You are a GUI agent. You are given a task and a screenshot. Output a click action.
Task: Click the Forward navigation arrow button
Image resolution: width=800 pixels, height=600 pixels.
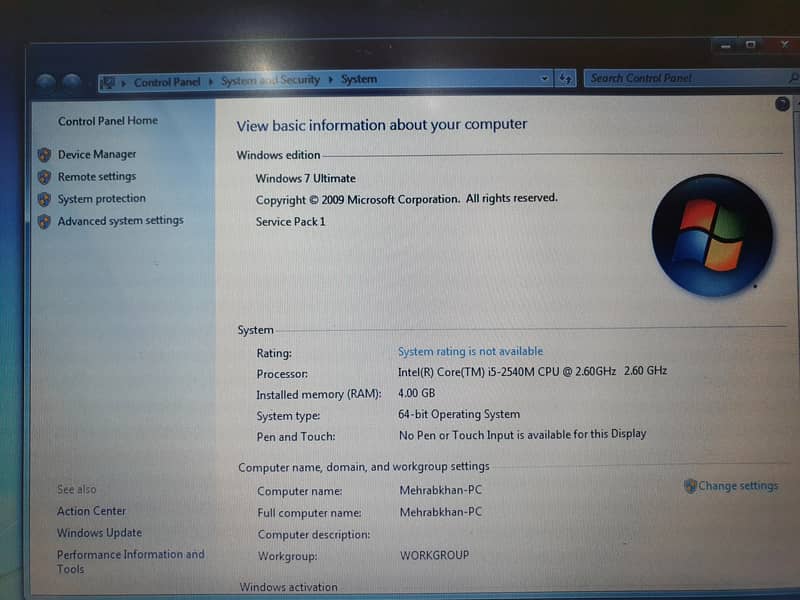pyautogui.click(x=71, y=83)
